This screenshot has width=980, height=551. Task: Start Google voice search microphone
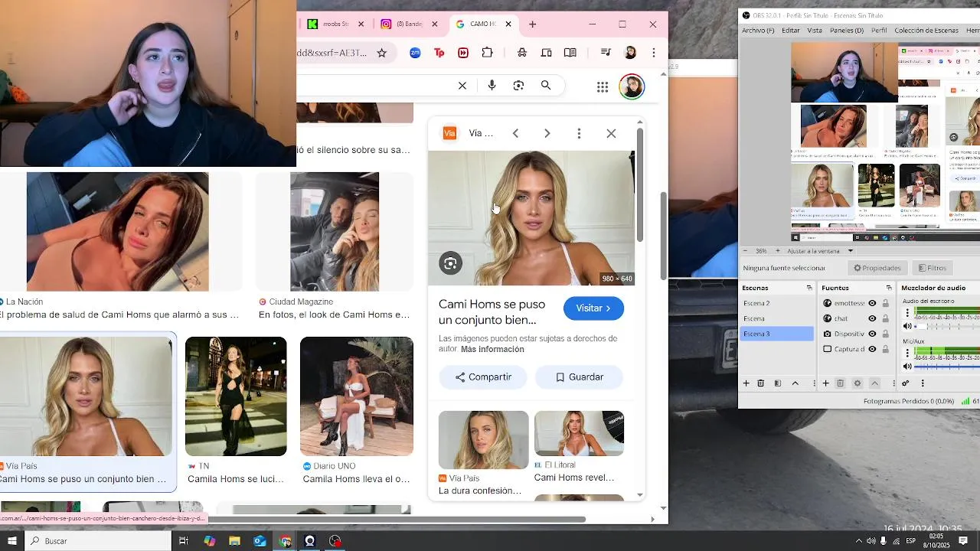(x=492, y=86)
